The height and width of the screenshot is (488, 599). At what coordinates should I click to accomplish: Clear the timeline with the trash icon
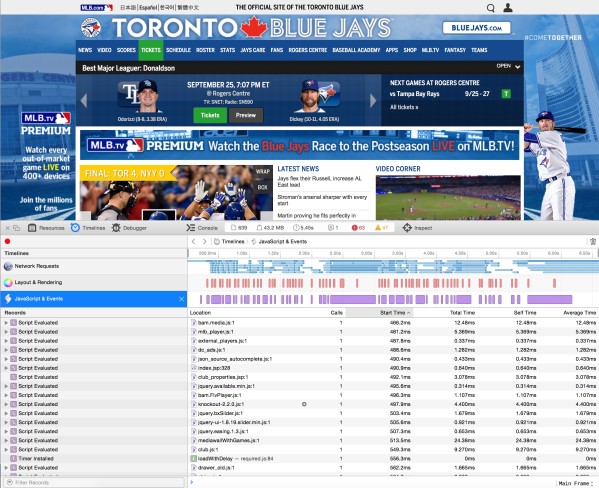click(x=593, y=242)
